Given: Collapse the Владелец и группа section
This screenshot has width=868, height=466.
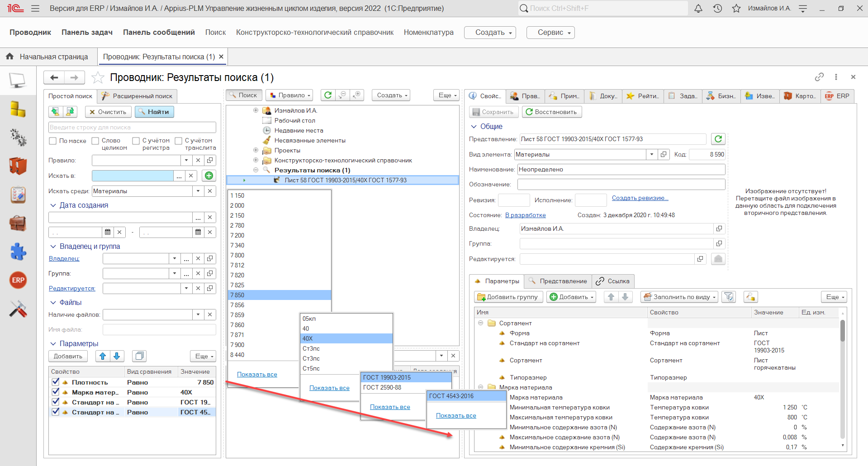Looking at the screenshot, I should click(x=53, y=247).
